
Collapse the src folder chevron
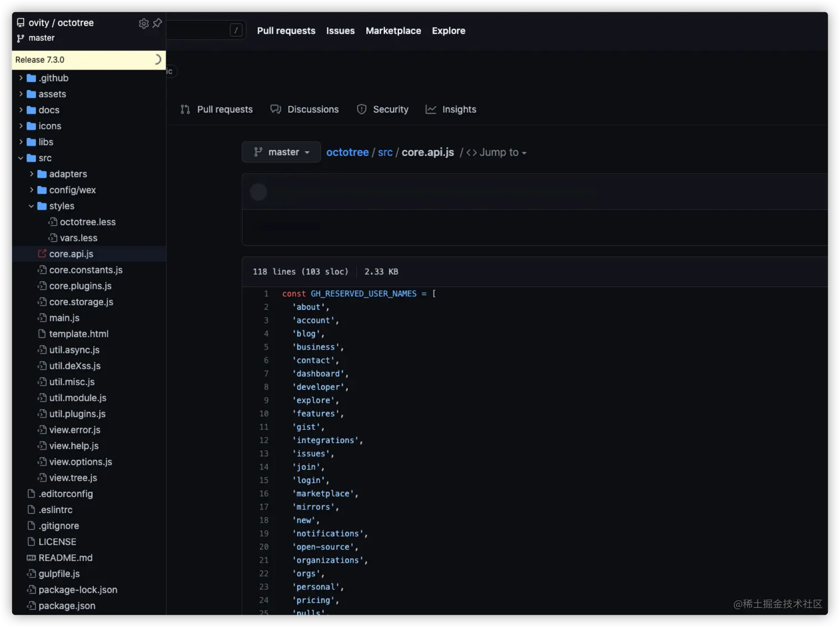[x=21, y=158]
